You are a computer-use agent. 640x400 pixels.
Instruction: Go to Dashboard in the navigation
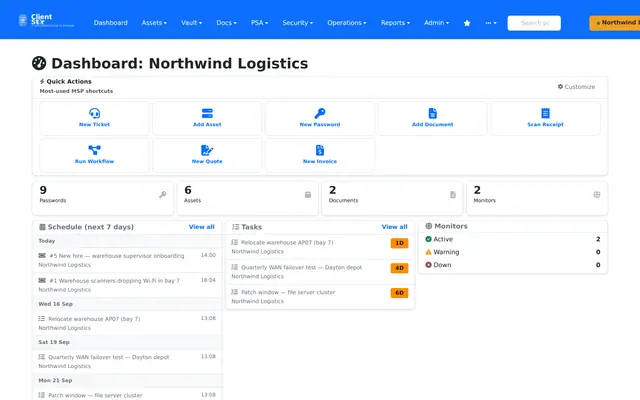(111, 23)
